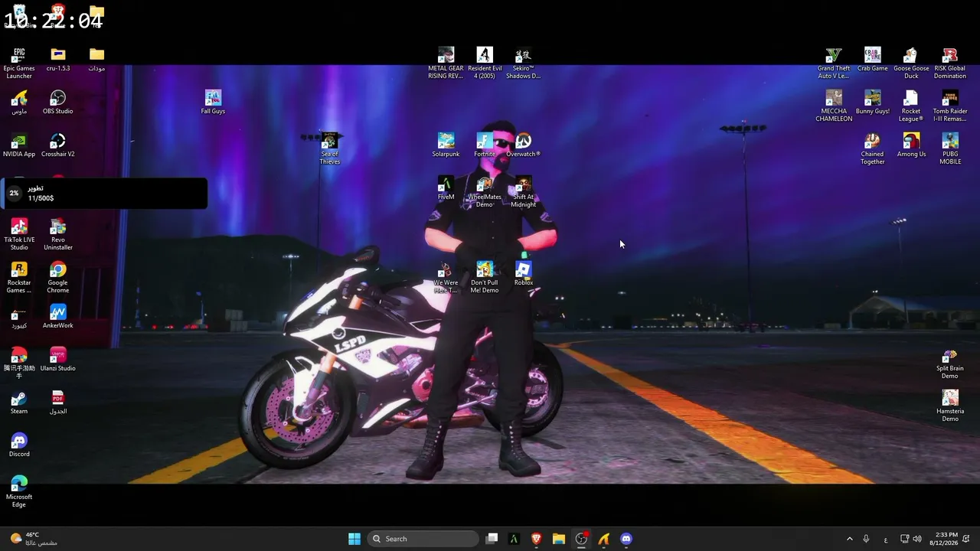980x551 pixels.
Task: Select the PUBG MOBILE desktop icon
Action: (x=950, y=148)
